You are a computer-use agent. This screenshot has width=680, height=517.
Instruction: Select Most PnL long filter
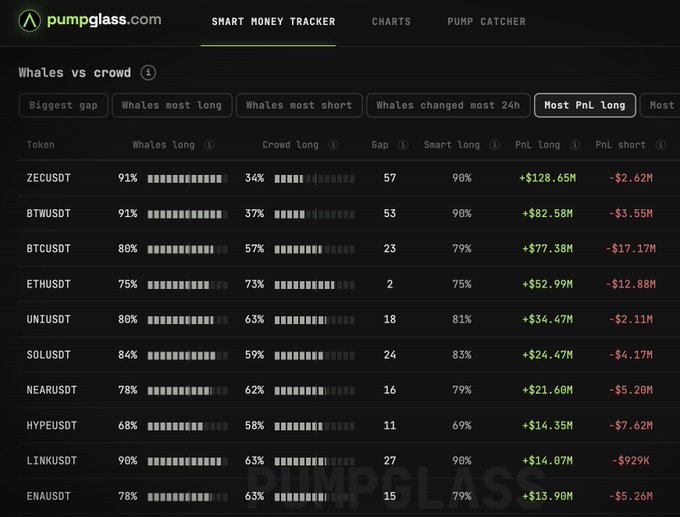(x=585, y=105)
